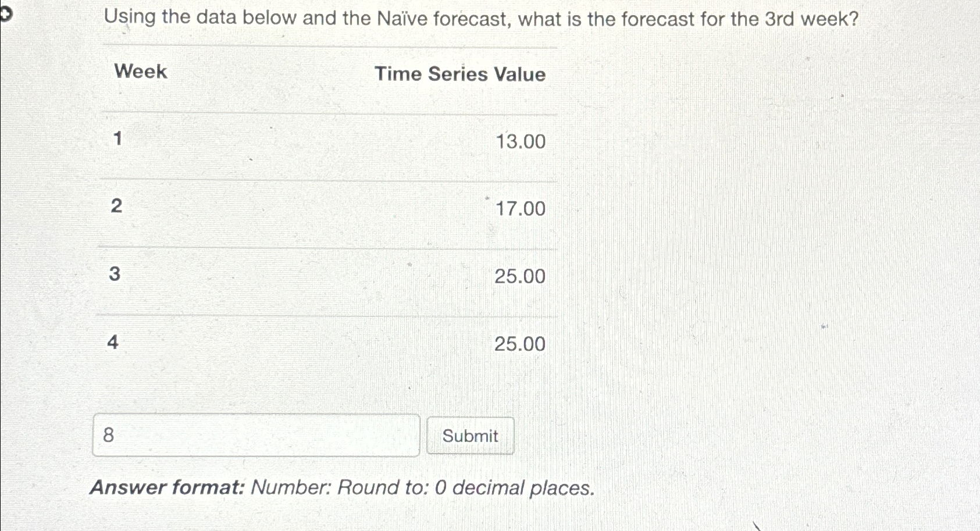The height and width of the screenshot is (531, 980).
Task: Click the Time Series Value column header
Action: (x=459, y=74)
